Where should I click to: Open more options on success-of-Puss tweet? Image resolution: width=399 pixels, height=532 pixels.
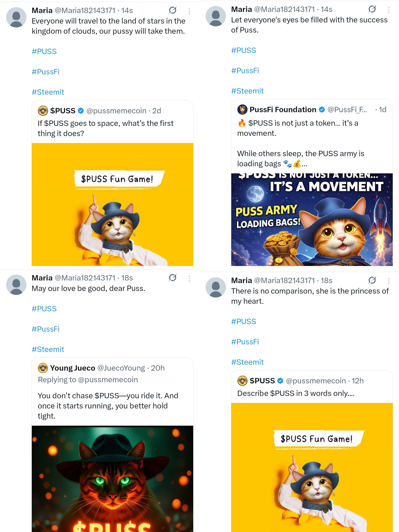pyautogui.click(x=389, y=10)
